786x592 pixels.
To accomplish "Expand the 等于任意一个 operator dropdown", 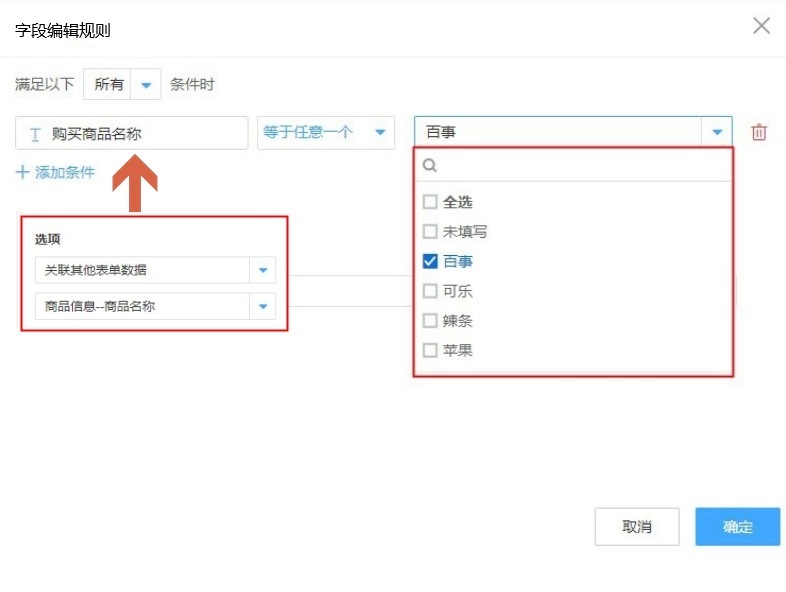I will pos(380,133).
